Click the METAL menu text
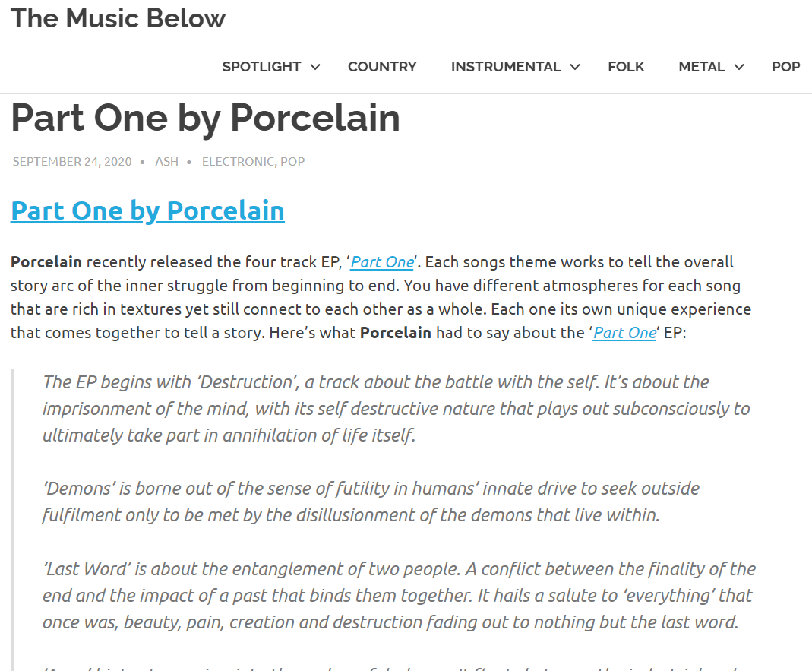Image resolution: width=812 pixels, height=671 pixels. point(701,67)
